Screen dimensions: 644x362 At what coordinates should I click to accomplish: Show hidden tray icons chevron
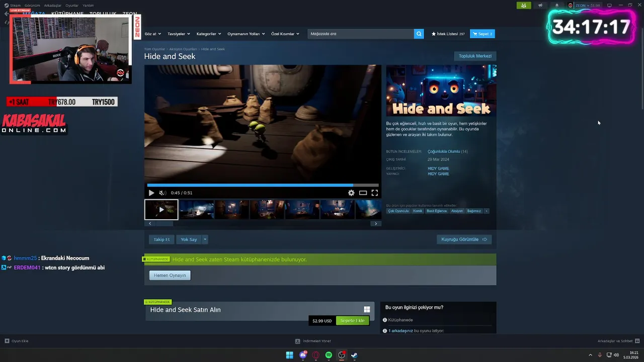(590, 355)
